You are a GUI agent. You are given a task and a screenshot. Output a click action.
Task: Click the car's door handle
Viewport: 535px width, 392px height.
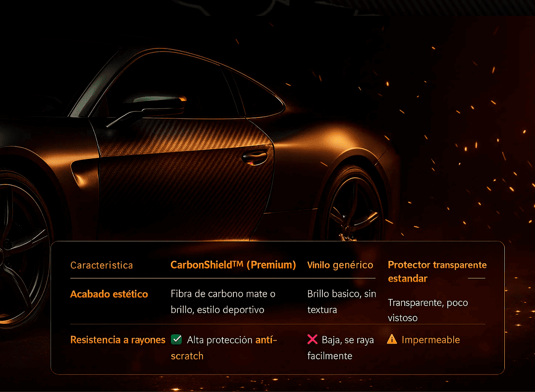coord(255,158)
